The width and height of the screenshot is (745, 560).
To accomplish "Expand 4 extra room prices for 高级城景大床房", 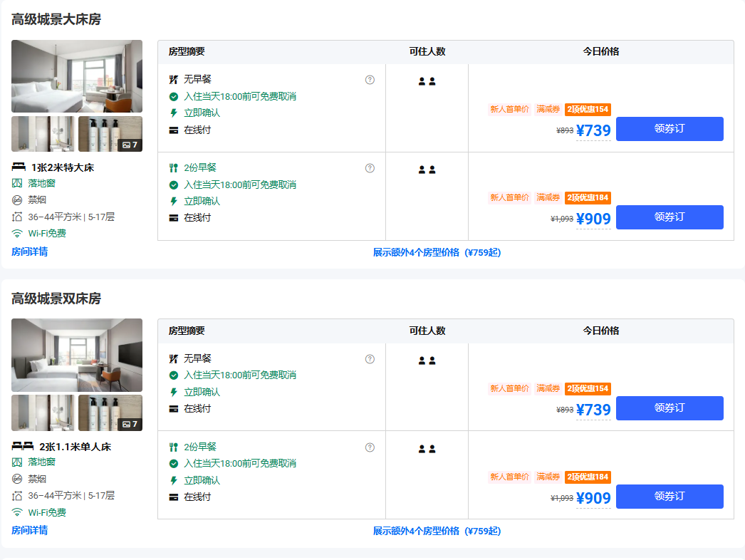I will point(437,252).
